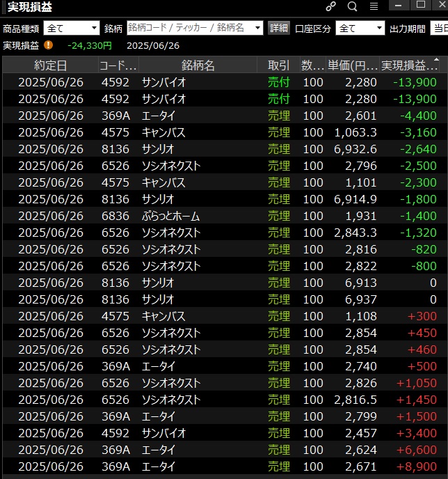Expand the 銘柄 code search dropdown arrow

pyautogui.click(x=257, y=28)
